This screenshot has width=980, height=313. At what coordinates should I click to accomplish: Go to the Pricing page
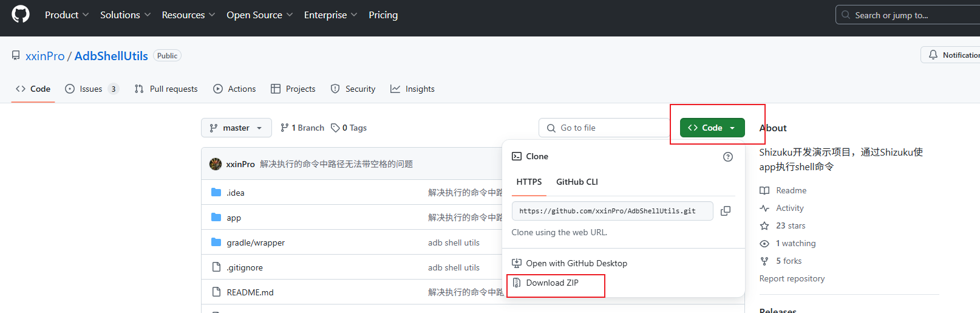pos(383,15)
